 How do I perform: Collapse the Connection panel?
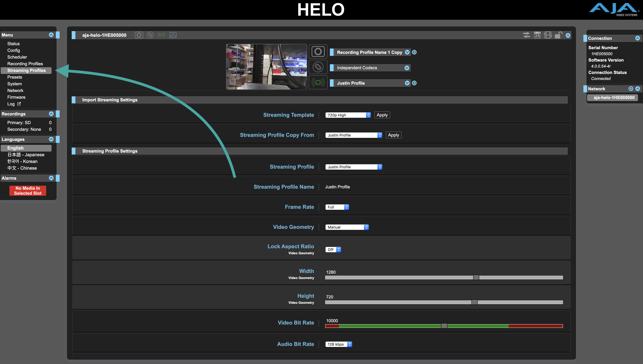tap(637, 38)
